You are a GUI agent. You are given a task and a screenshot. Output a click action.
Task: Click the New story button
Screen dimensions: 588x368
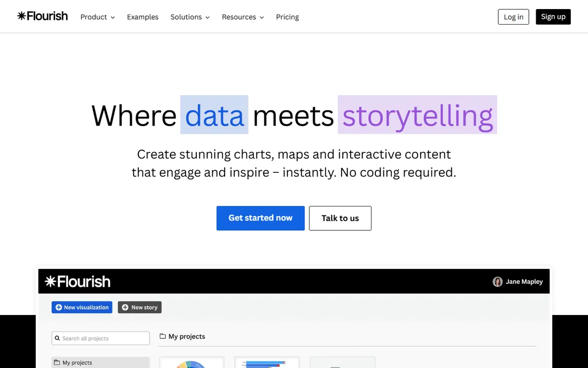point(140,307)
